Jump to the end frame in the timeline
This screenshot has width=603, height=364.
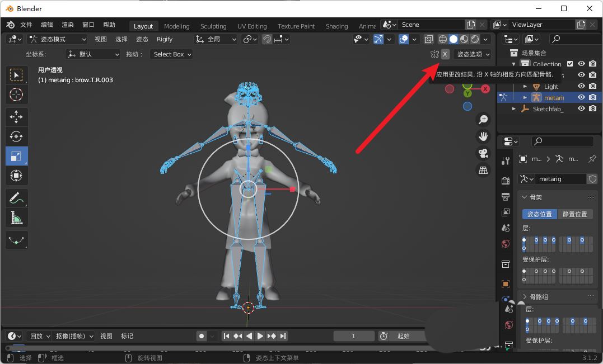click(283, 336)
